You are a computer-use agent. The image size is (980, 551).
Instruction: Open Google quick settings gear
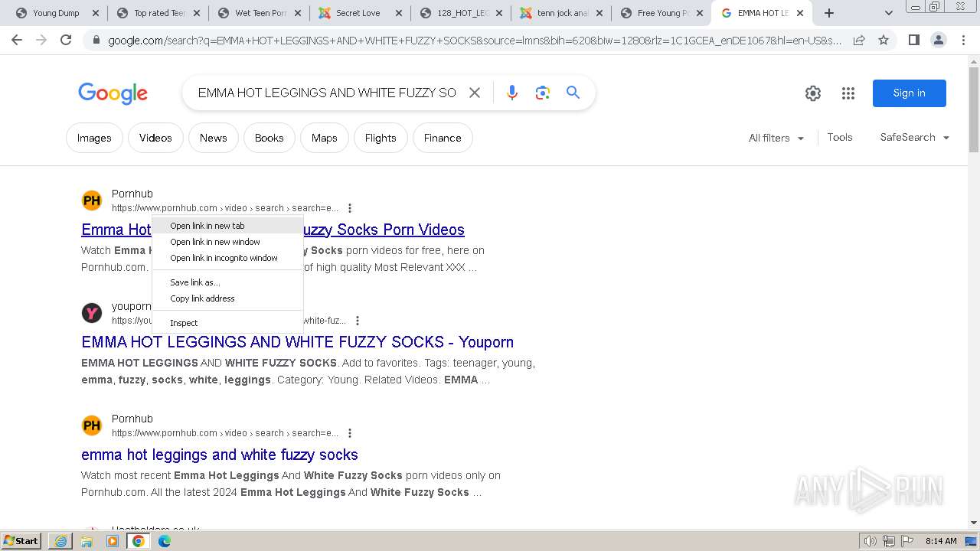(x=813, y=93)
